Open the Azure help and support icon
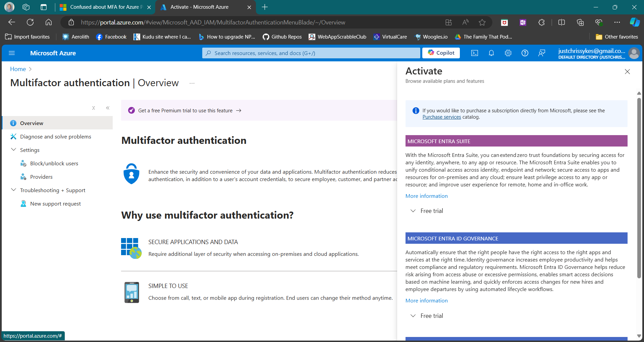Image resolution: width=644 pixels, height=342 pixels. pyautogui.click(x=525, y=53)
